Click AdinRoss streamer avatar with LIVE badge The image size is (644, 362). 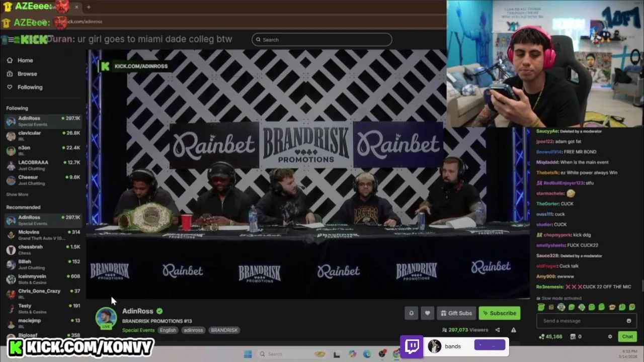[106, 319]
